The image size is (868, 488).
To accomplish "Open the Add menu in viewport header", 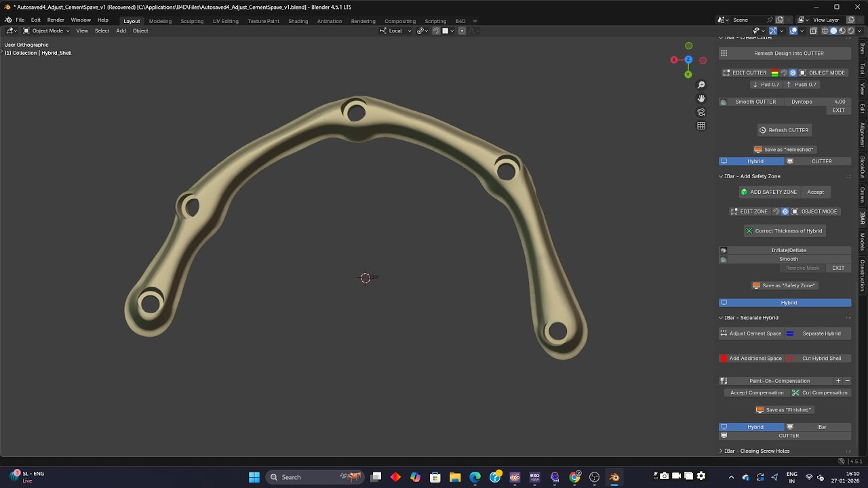I will 121,30.
